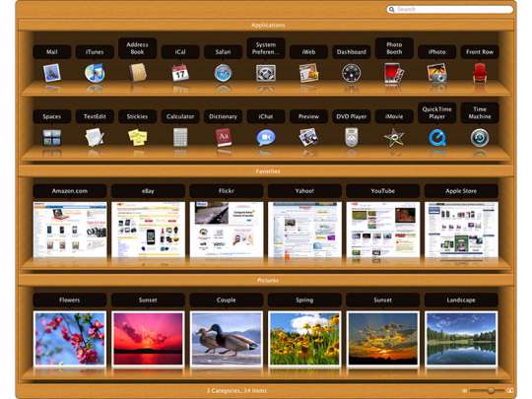This screenshot has width=532, height=399.
Task: Launch the iChat bubble icon
Action: (266, 137)
